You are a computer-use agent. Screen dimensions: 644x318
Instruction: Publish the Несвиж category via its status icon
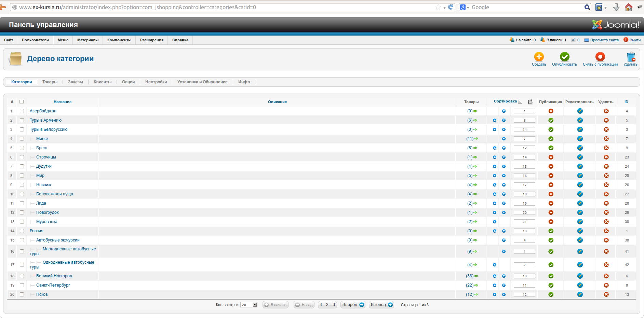pos(551,185)
